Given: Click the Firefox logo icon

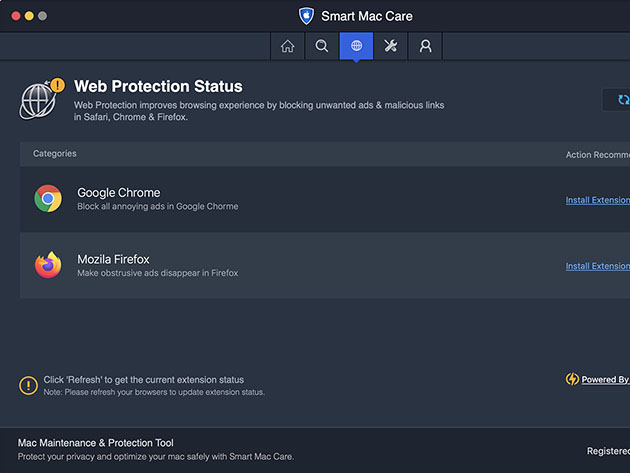Looking at the screenshot, I should (x=47, y=265).
